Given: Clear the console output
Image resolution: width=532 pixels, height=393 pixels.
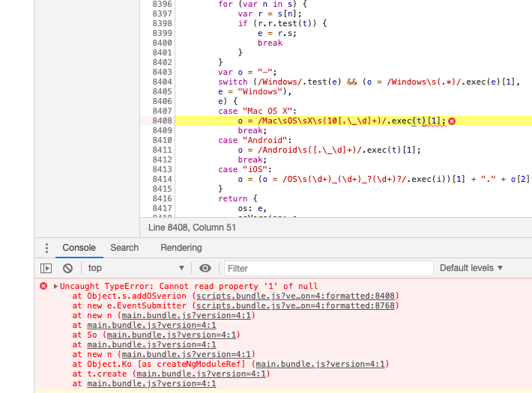Looking at the screenshot, I should tap(68, 269).
